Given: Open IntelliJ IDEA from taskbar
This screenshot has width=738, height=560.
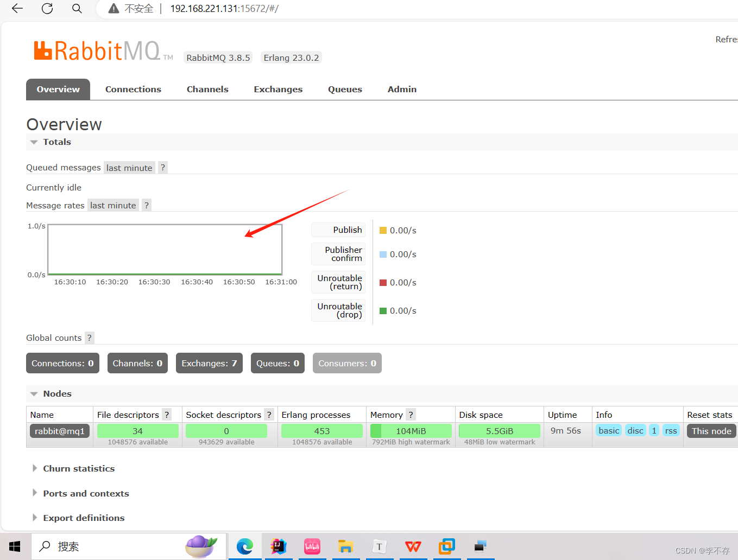Looking at the screenshot, I should (279, 546).
